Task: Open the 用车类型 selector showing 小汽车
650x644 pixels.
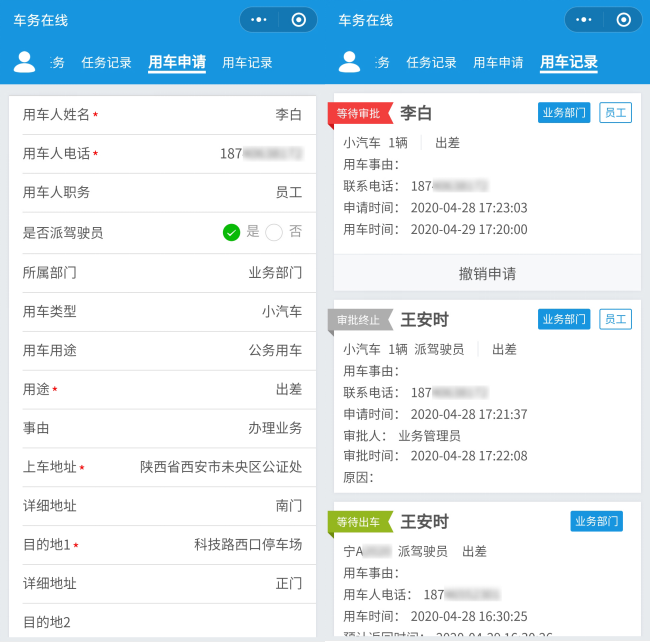Action: point(281,311)
